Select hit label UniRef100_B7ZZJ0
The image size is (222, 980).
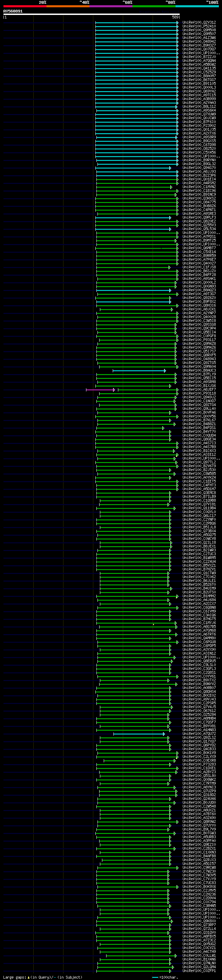199,57
